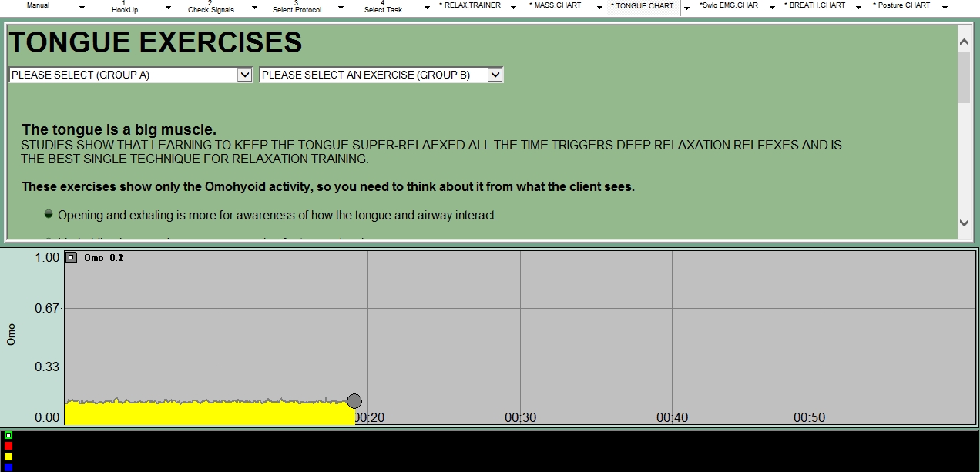Screen dimensions: 980x472
Task: Open the dropdown arrow next to TONGUE.CHART
Action: pyautogui.click(x=686, y=8)
